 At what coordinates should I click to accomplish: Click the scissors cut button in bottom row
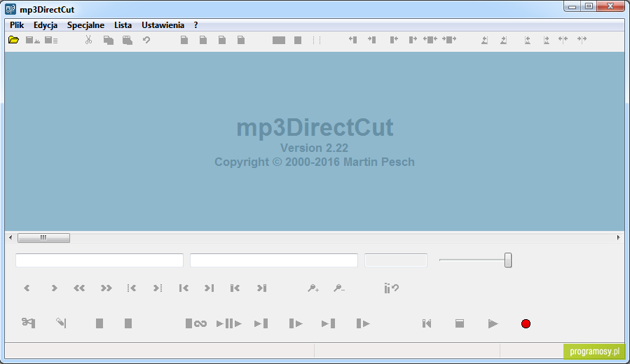(x=28, y=323)
